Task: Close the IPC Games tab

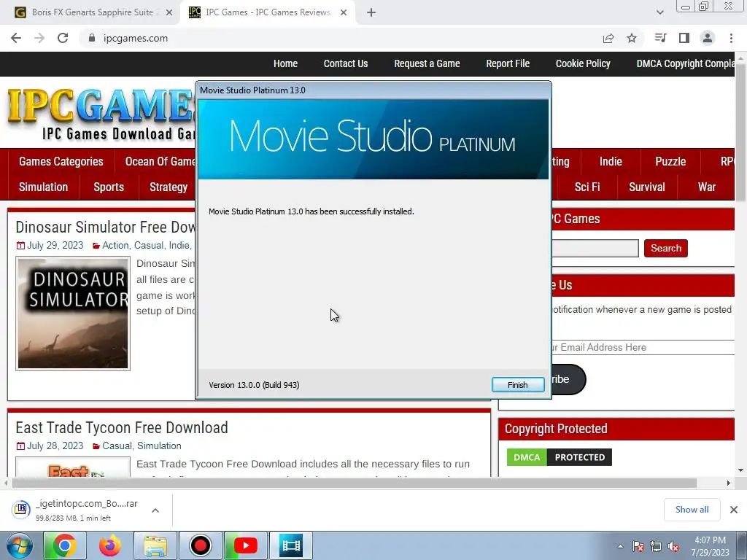Action: [x=344, y=13]
